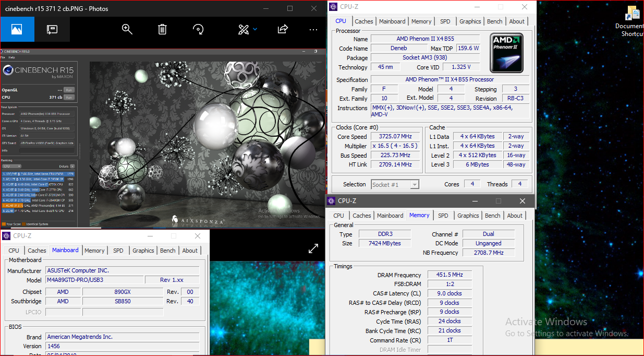Select Memory tab in the Mainboard CPU-Z window

click(94, 251)
